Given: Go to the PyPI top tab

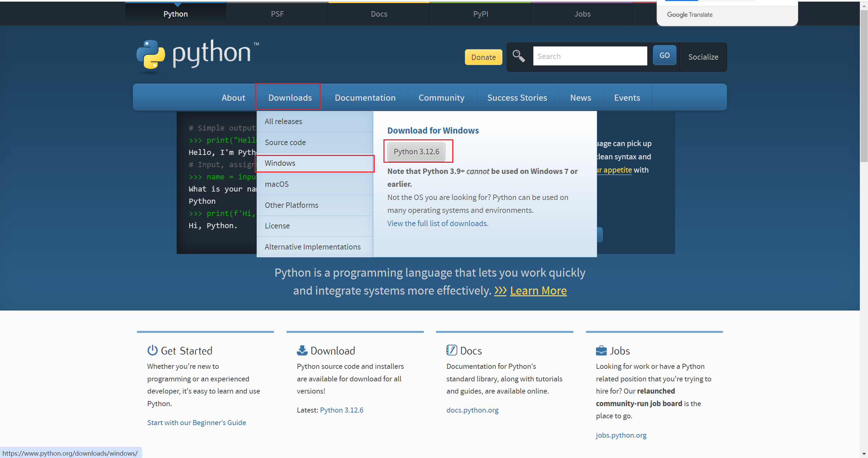Looking at the screenshot, I should coord(481,14).
